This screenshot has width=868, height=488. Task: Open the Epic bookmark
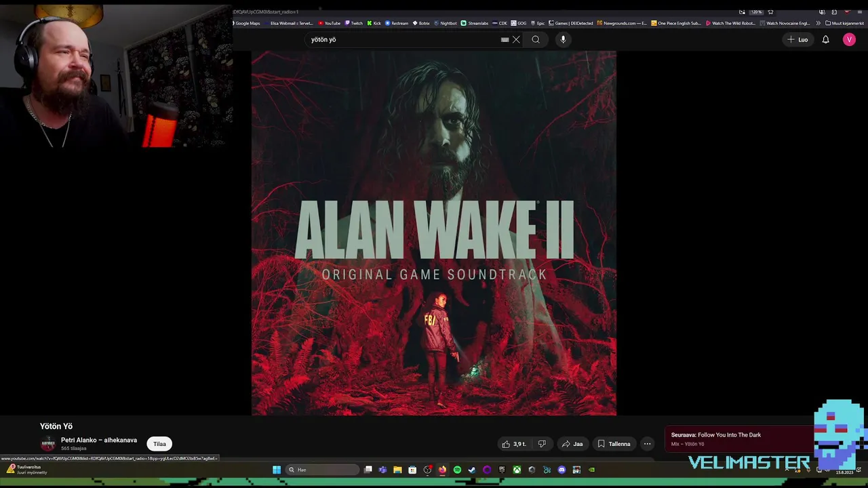(537, 23)
